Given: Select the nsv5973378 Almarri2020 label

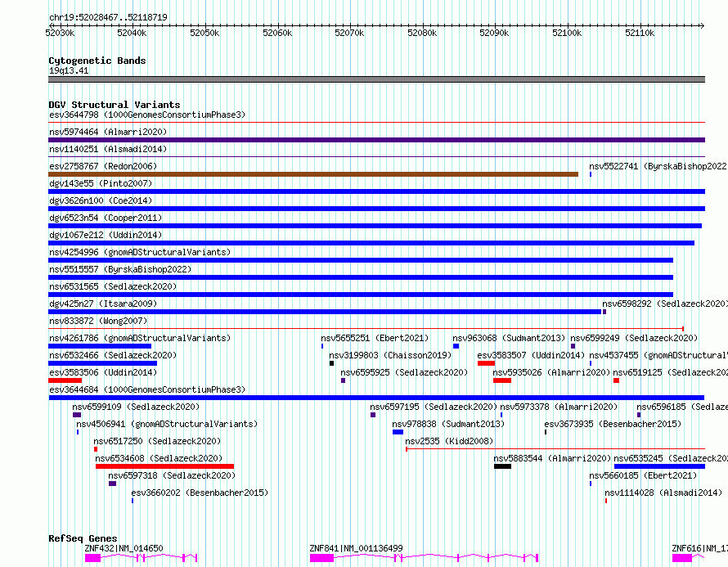Looking at the screenshot, I should coord(559,407).
